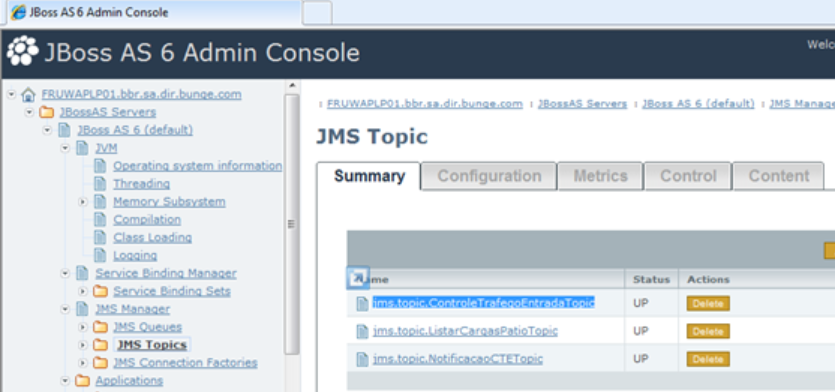The image size is (835, 392).
Task: Open Logging in navigation tree
Action: pyautogui.click(x=135, y=256)
